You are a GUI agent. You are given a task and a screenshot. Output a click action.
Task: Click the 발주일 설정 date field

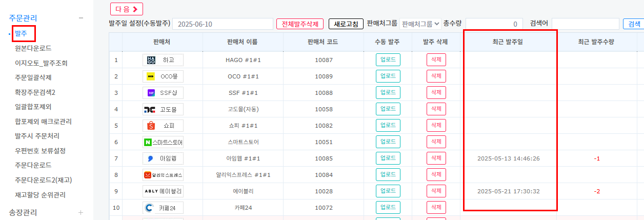(x=223, y=24)
